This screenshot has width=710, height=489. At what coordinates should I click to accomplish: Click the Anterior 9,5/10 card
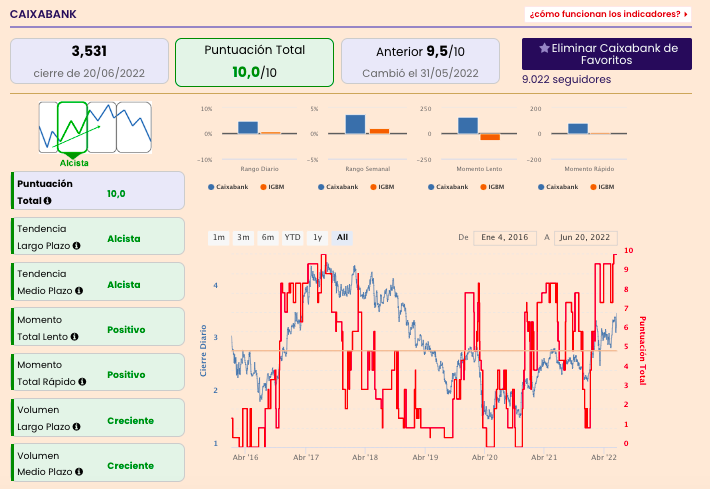pyautogui.click(x=420, y=61)
